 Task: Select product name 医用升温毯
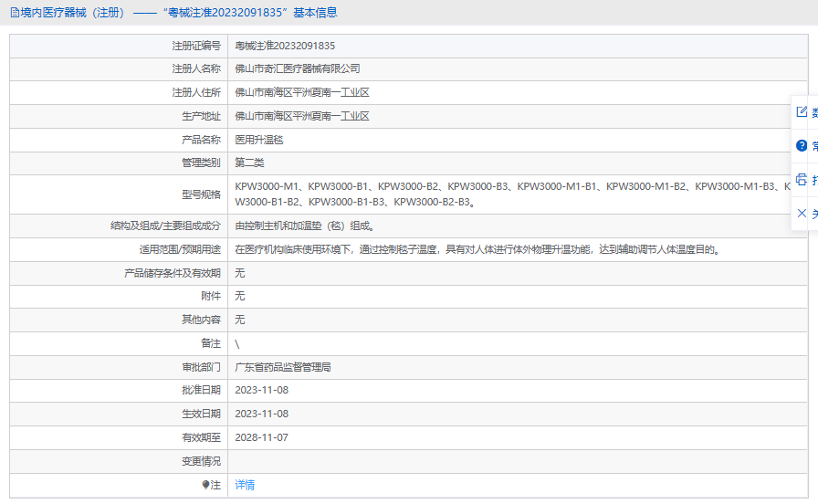[x=258, y=140]
